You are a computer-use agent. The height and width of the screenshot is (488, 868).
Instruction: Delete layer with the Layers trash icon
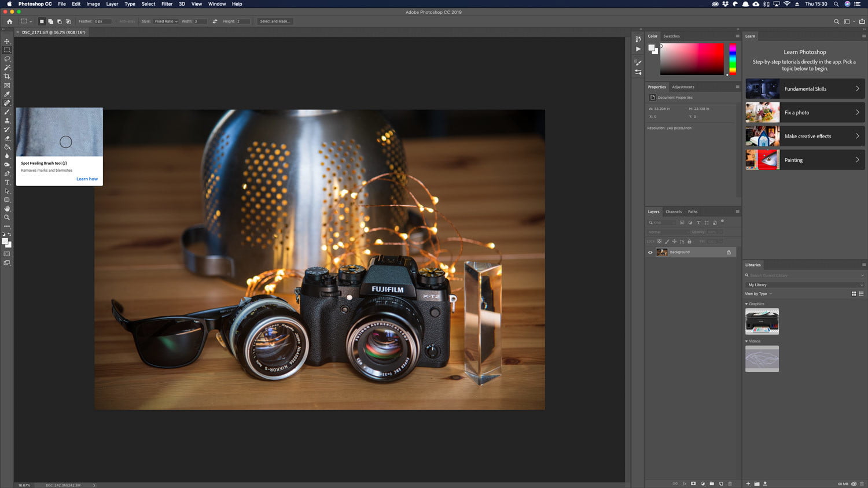730,483
